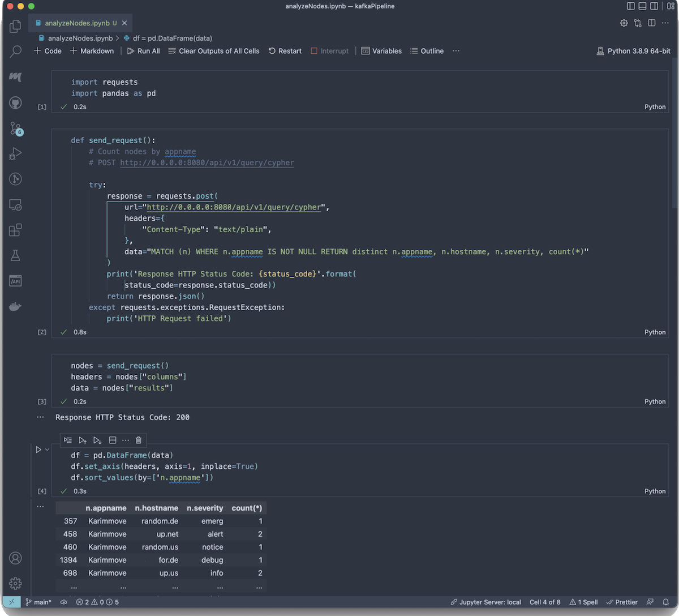Open the Explorer sidebar icon

point(15,26)
